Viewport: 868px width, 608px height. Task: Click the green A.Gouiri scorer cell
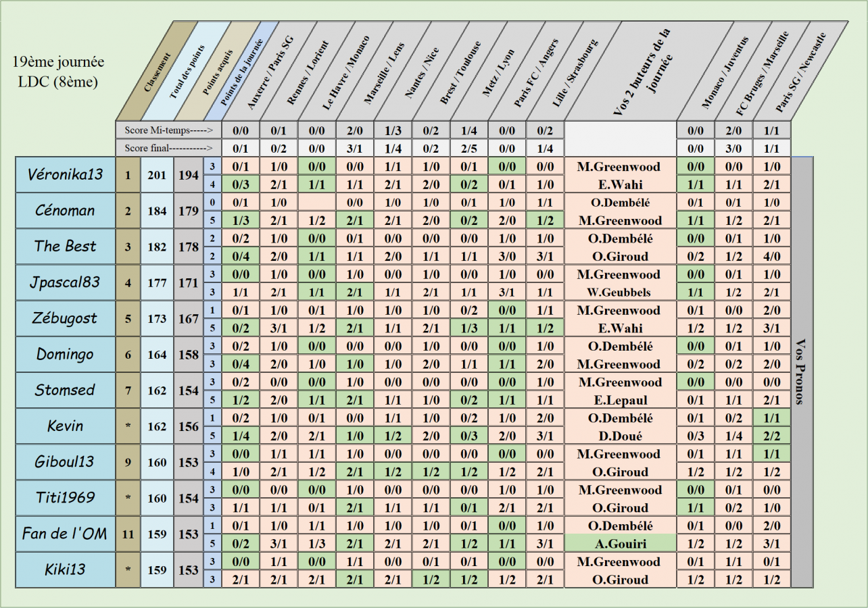[620, 544]
